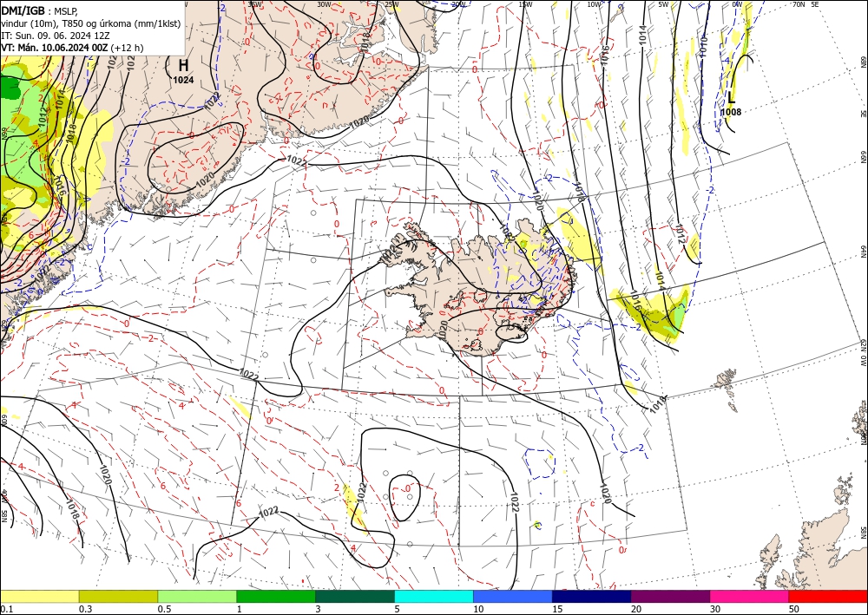This screenshot has width=868, height=615.
Task: Click the 'IT: Sun. 09. 06. 2024 12Z' line
Action: pyautogui.click(x=56, y=36)
